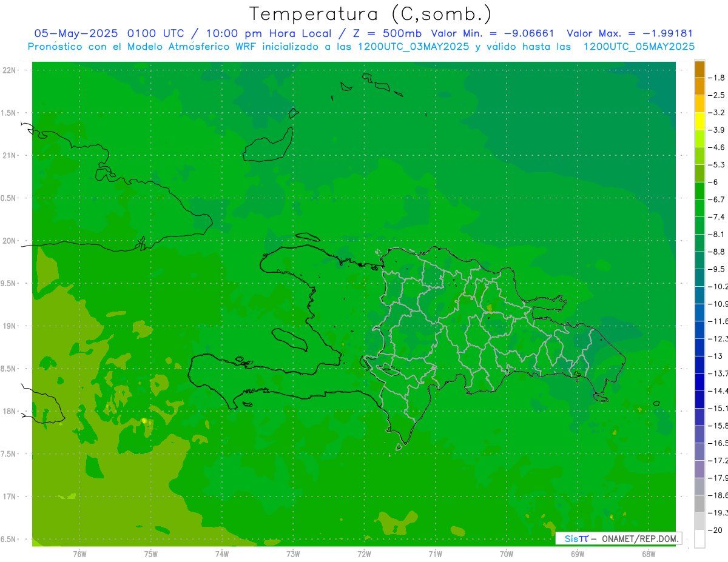
Task: Click the '-20' colorbar label
Action: pyautogui.click(x=715, y=530)
